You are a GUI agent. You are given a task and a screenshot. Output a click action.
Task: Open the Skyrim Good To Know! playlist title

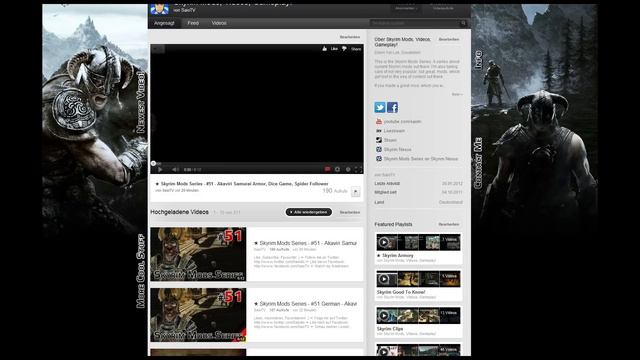401,292
